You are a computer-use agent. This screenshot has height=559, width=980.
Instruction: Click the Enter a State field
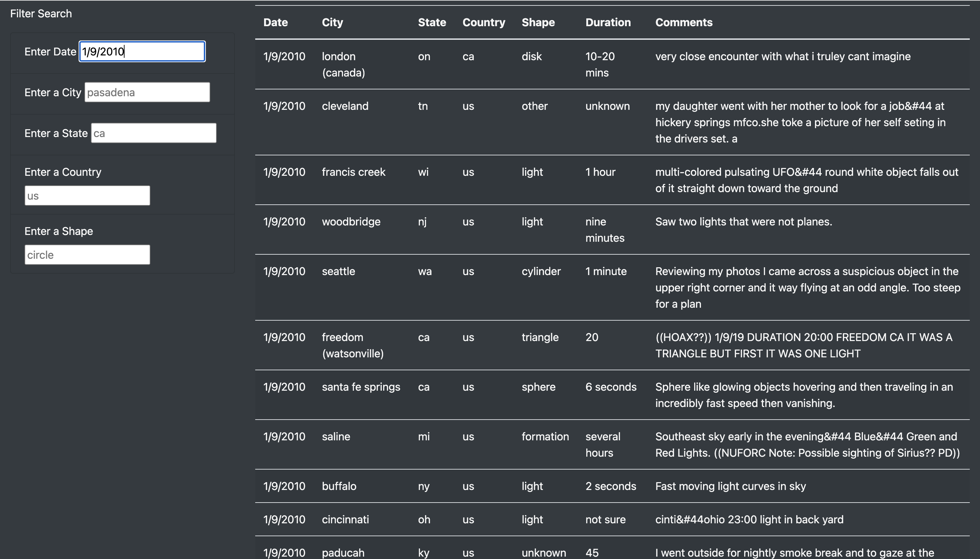pos(153,133)
